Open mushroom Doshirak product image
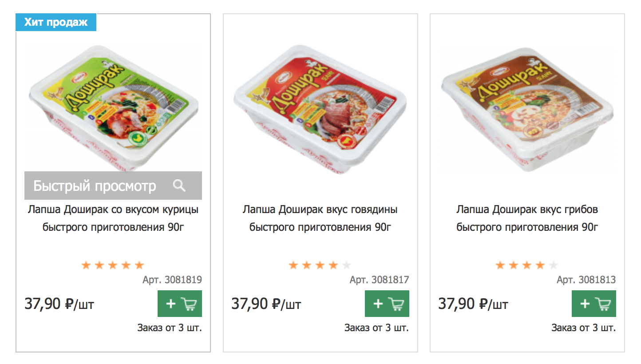Screen dimensions: 641x364 pos(527,107)
